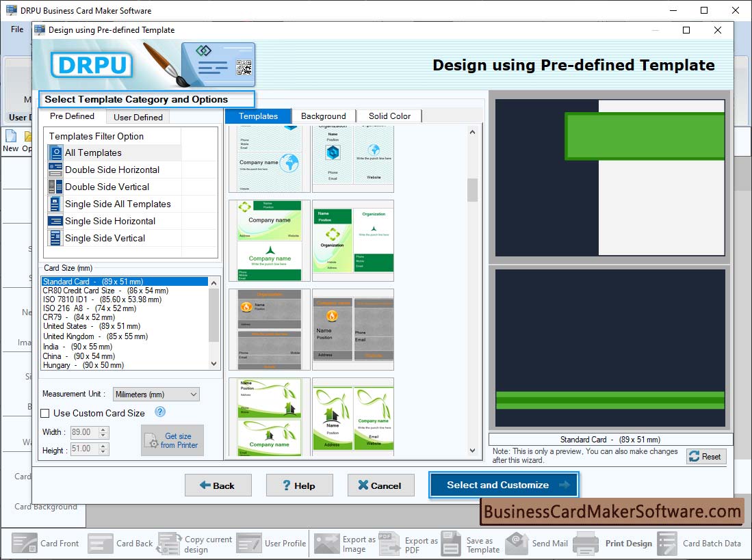Select the All Templates filter icon
752x560 pixels.
55,152
